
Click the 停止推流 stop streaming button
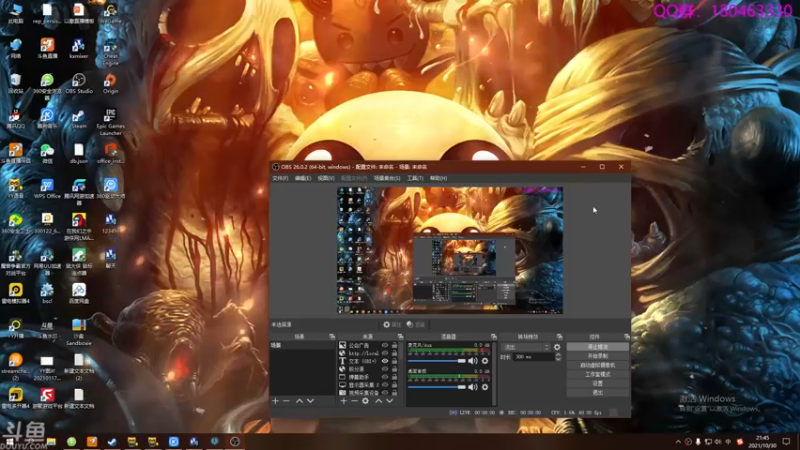pos(597,347)
